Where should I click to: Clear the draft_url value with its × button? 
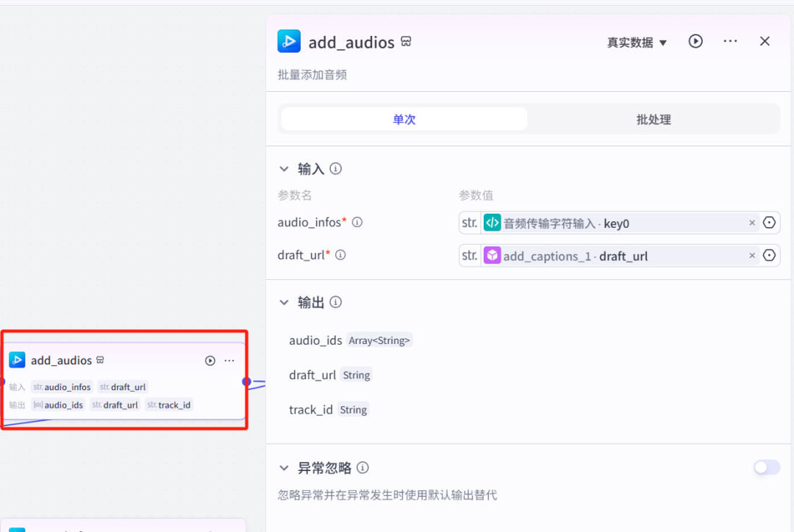751,256
